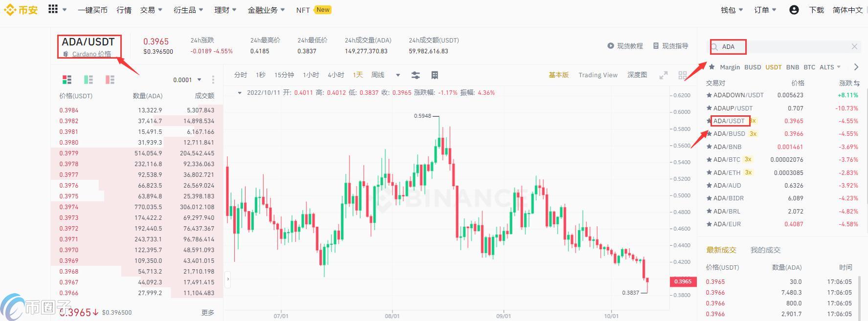Collapse the chart OHLC legend arrow
The height and width of the screenshot is (321, 868).
[240, 92]
